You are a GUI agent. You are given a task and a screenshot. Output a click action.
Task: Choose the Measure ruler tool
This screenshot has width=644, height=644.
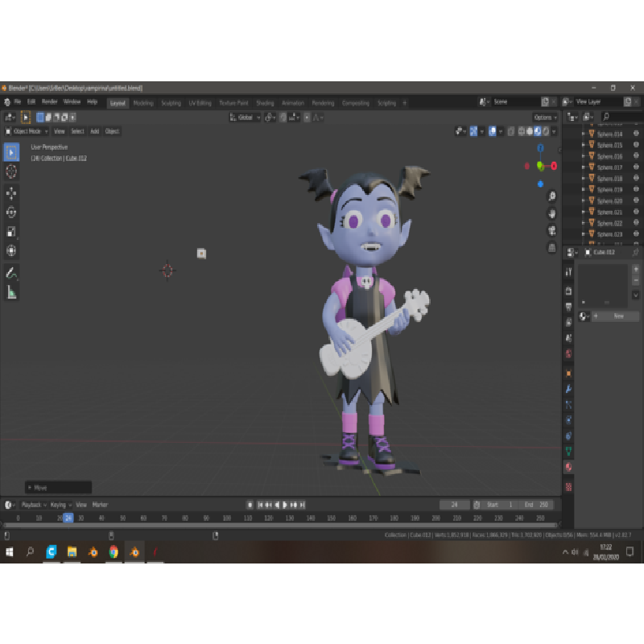(11, 292)
